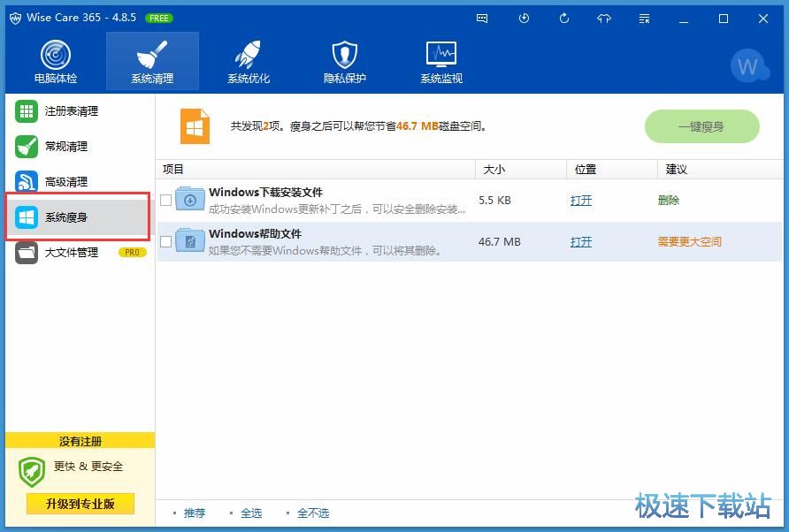Open the 系统监视 monitor tab
Viewport: 789px width, 532px height.
click(441, 61)
